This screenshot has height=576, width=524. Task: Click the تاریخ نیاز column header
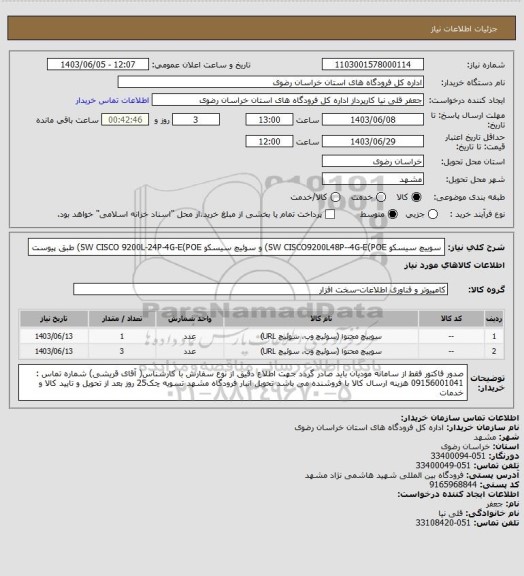tap(54, 319)
